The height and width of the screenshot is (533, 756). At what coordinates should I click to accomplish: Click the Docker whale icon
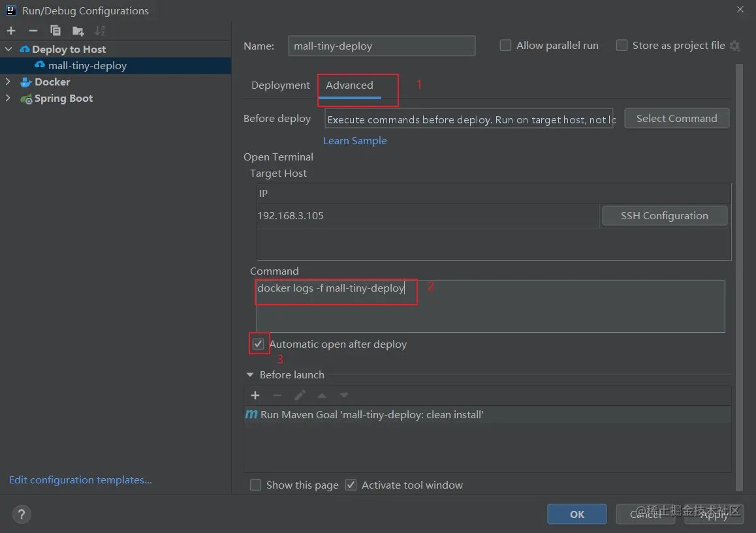point(26,82)
